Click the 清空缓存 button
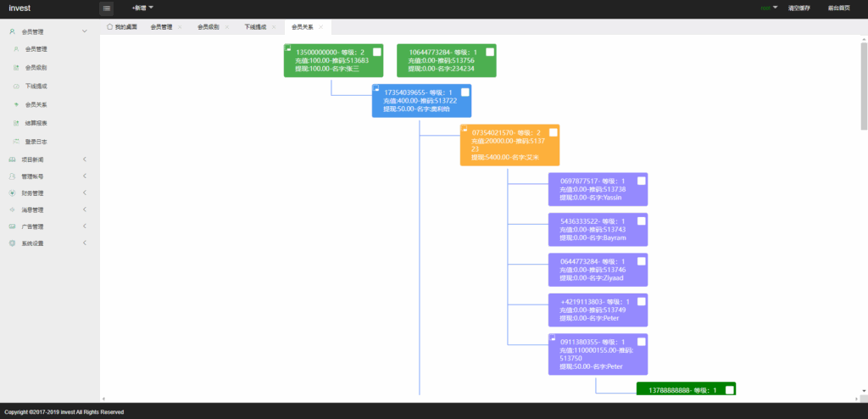The width and height of the screenshot is (868, 419). [798, 8]
